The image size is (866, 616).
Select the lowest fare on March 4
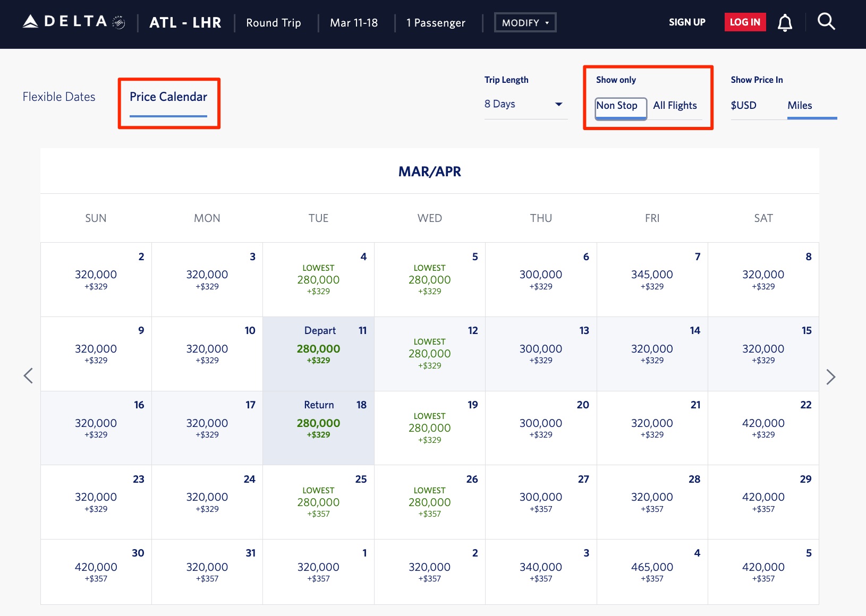coord(318,279)
